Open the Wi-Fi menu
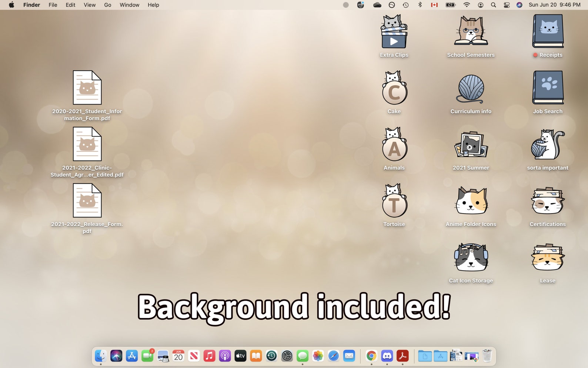588x368 pixels. [x=467, y=5]
